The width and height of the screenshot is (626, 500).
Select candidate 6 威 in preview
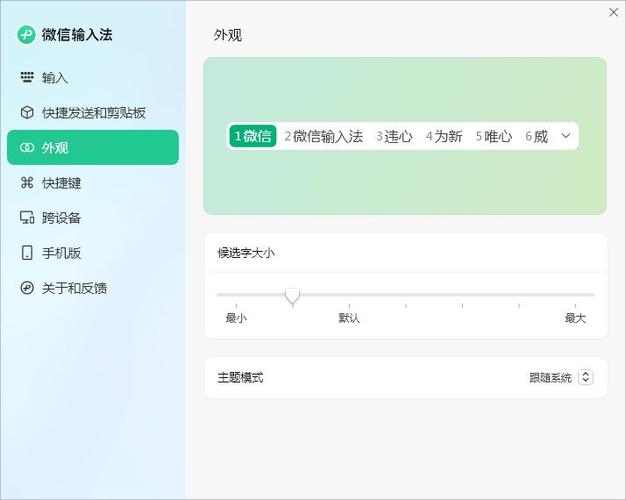537,136
